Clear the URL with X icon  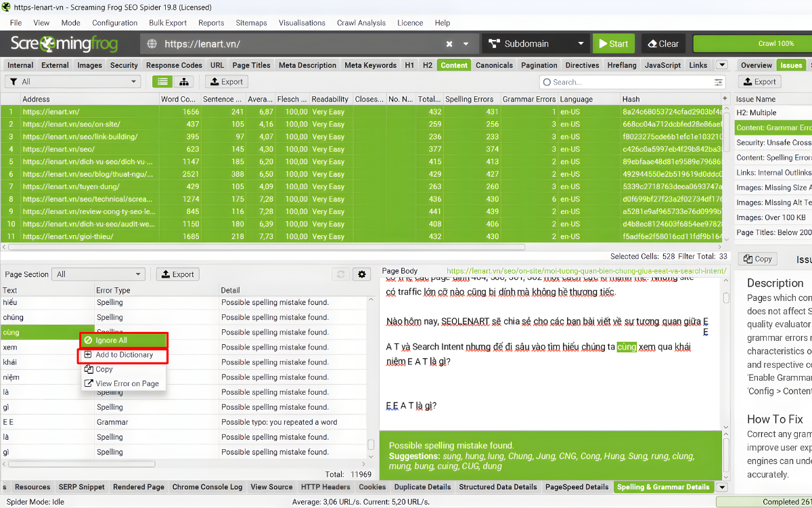pyautogui.click(x=449, y=44)
